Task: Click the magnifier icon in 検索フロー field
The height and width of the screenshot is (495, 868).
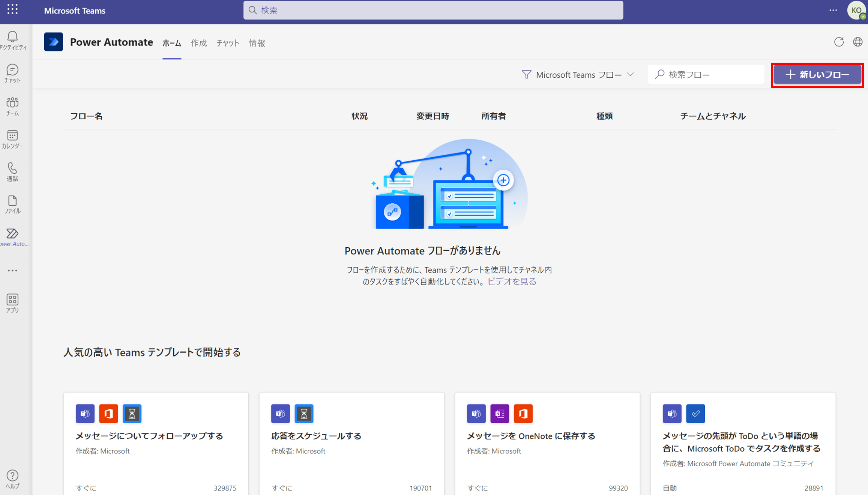Action: coord(659,74)
